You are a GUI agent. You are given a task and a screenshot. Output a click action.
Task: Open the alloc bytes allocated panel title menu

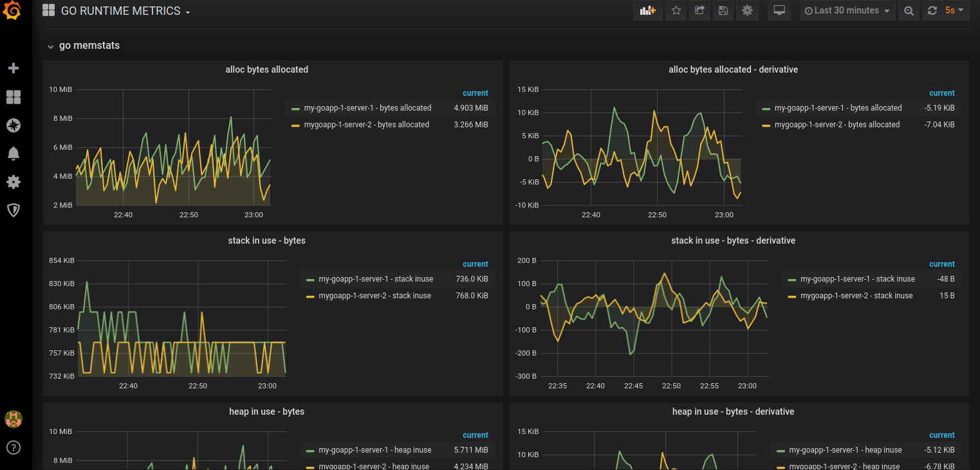tap(266, 69)
